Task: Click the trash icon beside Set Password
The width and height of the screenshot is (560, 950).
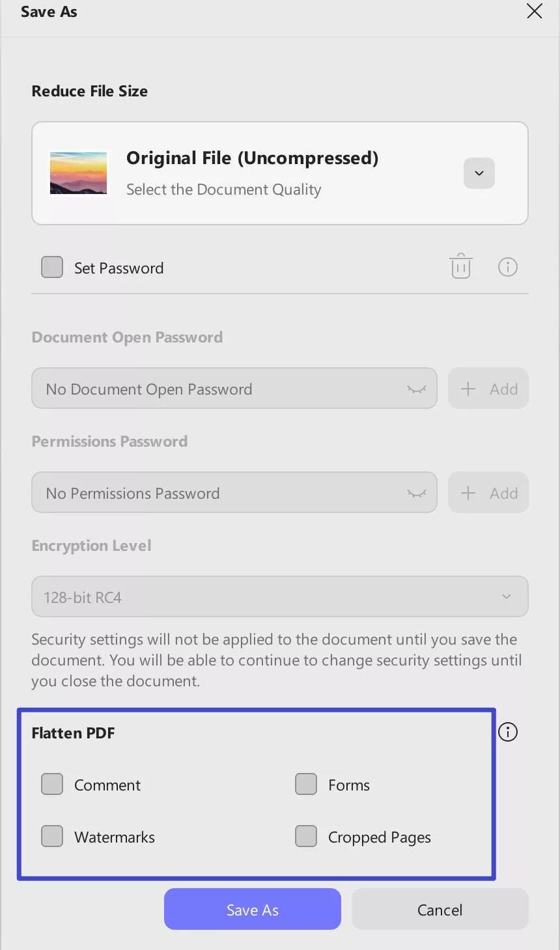Action: [x=460, y=266]
